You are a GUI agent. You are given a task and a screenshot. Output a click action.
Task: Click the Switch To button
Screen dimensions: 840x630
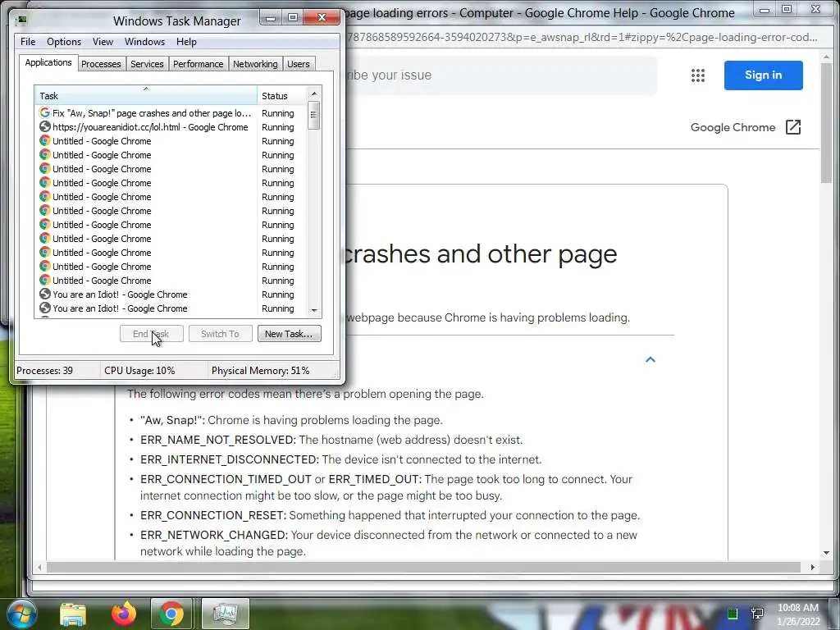click(x=220, y=334)
